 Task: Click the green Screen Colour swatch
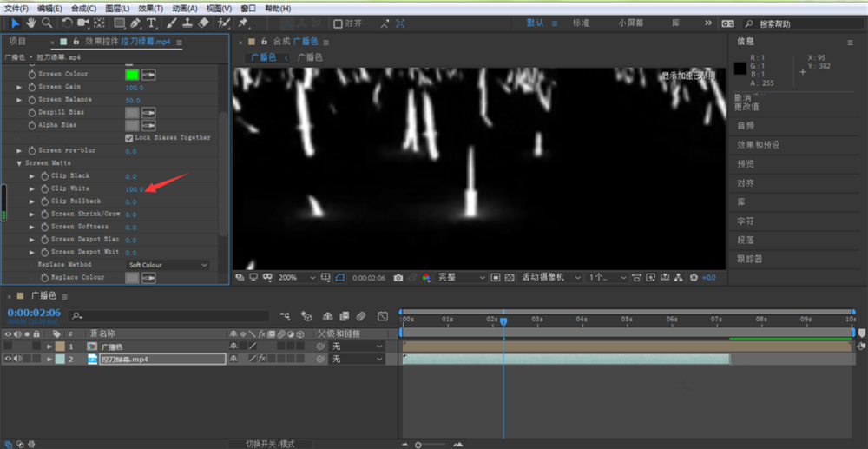pyautogui.click(x=132, y=75)
